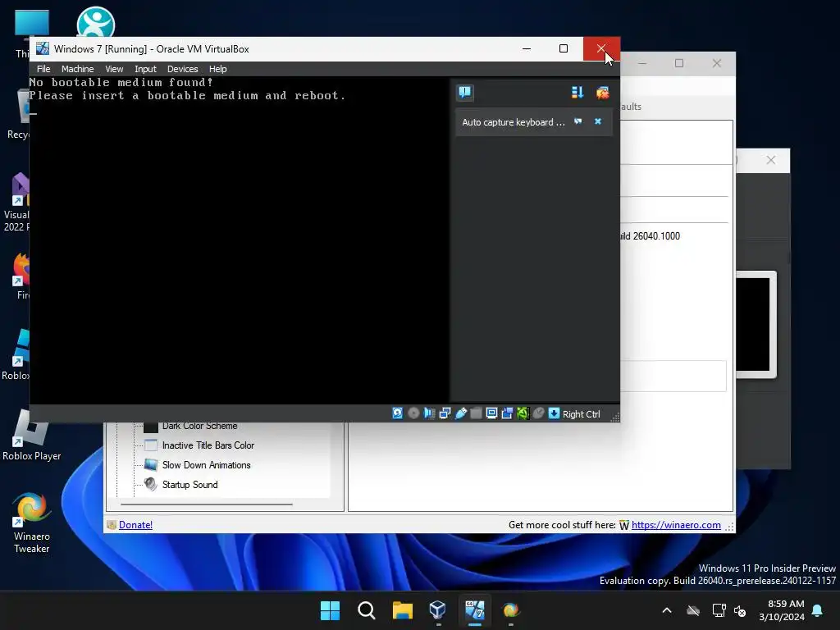Open the File menu in VirtualBox
The height and width of the screenshot is (630, 840).
point(43,69)
